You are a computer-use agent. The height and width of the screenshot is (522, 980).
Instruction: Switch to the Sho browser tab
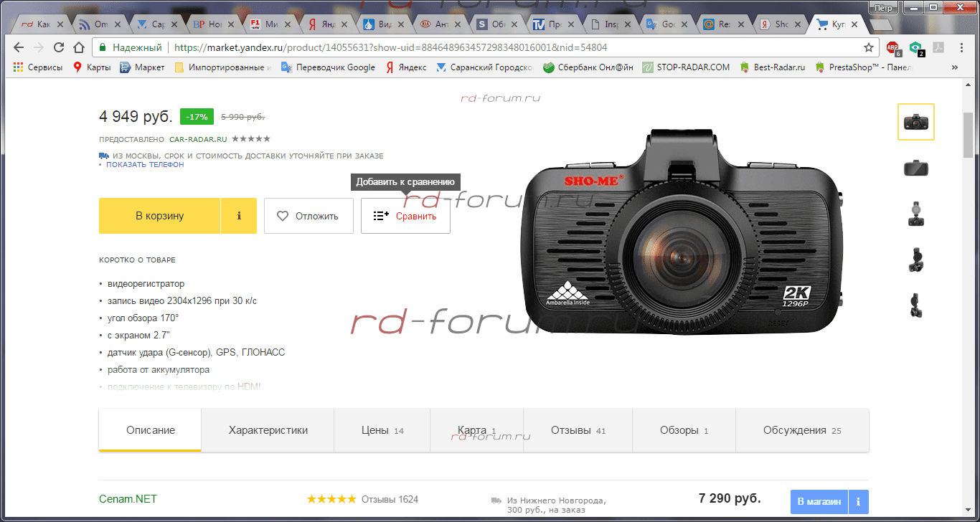(781, 24)
